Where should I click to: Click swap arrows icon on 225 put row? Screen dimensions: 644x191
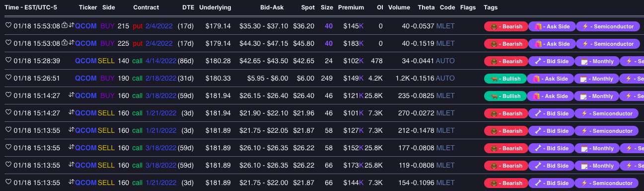71,43
